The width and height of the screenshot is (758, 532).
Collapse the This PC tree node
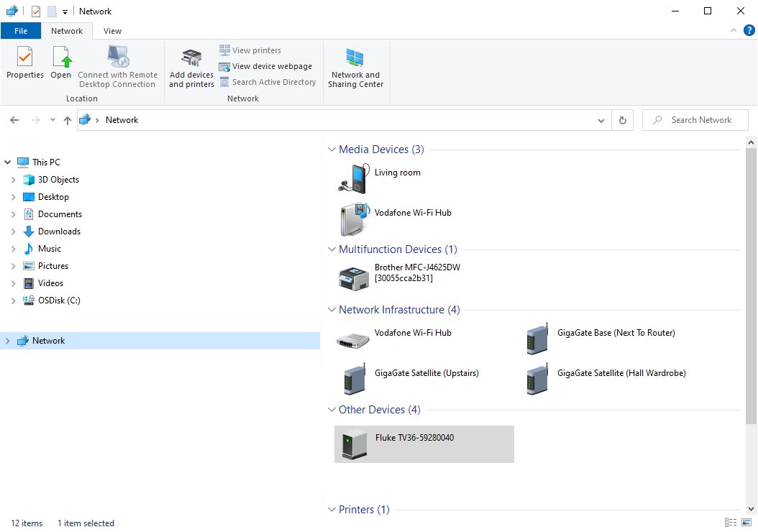(8, 162)
